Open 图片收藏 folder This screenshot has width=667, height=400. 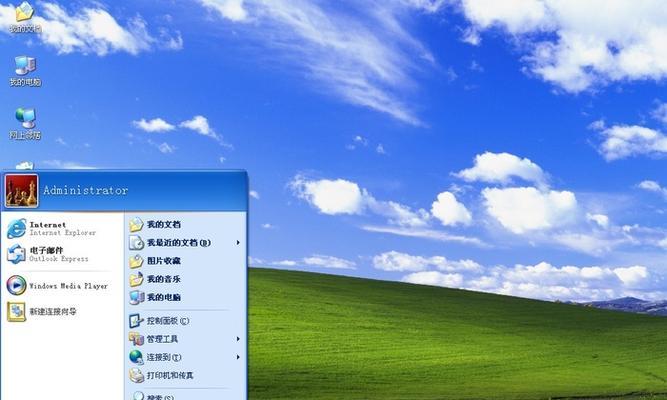pyautogui.click(x=155, y=260)
